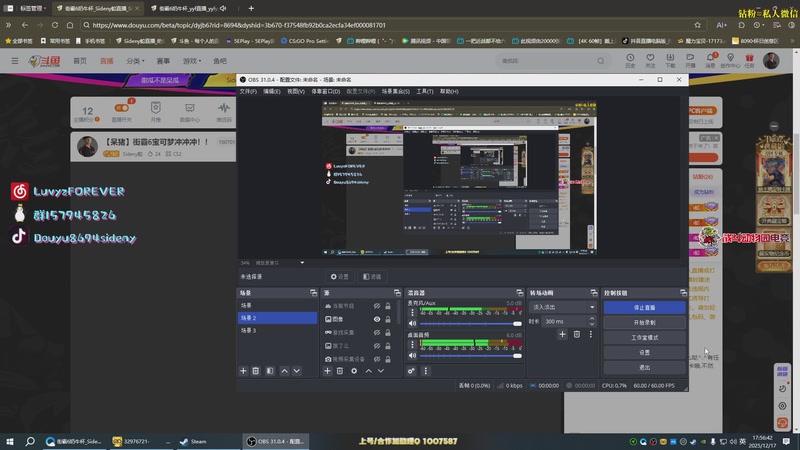Click 停止直播 to stop streaming
Image resolution: width=800 pixels, height=450 pixels.
pos(644,308)
